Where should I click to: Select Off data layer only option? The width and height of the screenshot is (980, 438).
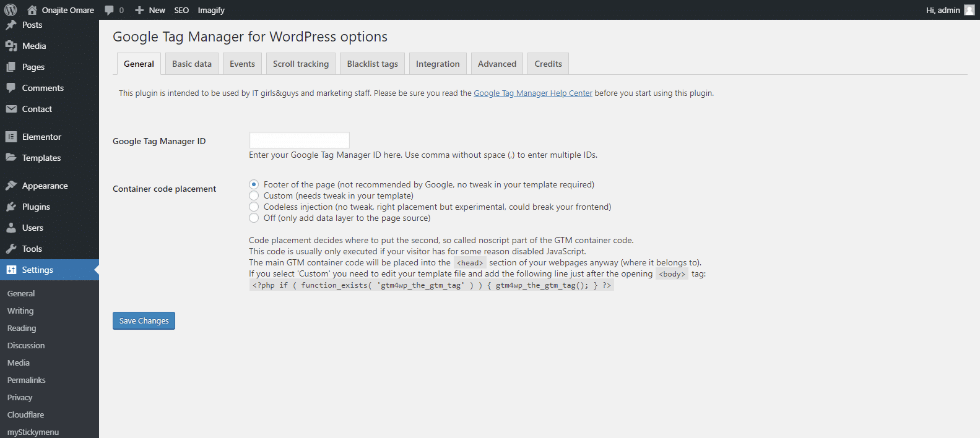[254, 218]
